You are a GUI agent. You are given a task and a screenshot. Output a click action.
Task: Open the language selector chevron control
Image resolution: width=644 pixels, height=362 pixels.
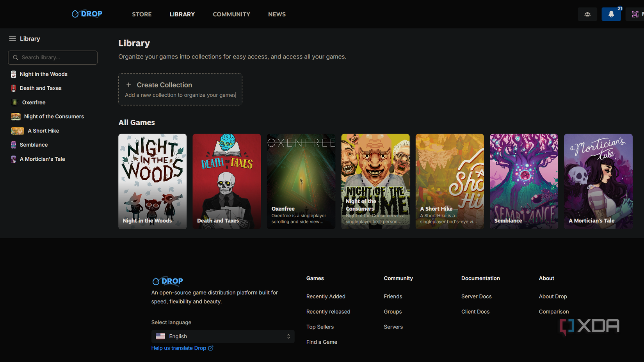pos(288,336)
